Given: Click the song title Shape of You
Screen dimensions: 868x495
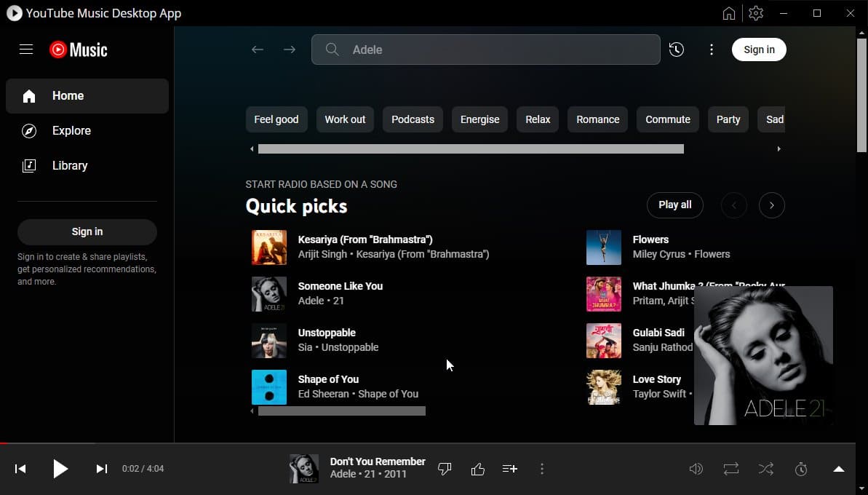Looking at the screenshot, I should [328, 379].
